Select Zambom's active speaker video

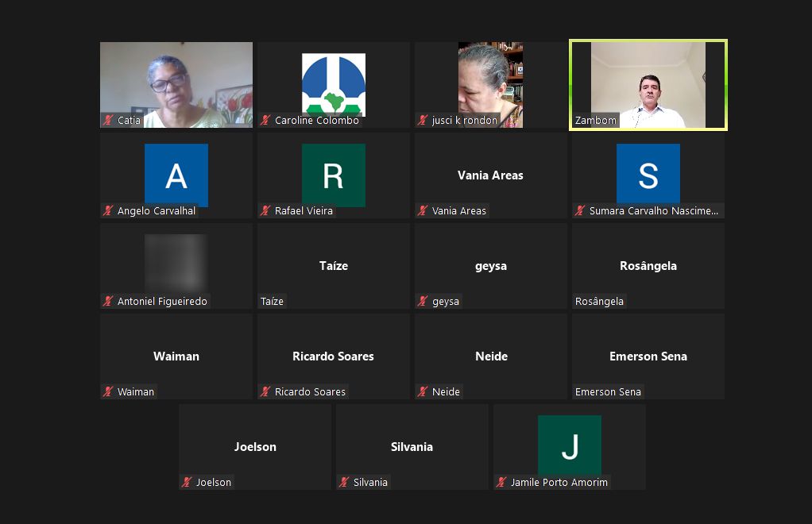pyautogui.click(x=648, y=85)
